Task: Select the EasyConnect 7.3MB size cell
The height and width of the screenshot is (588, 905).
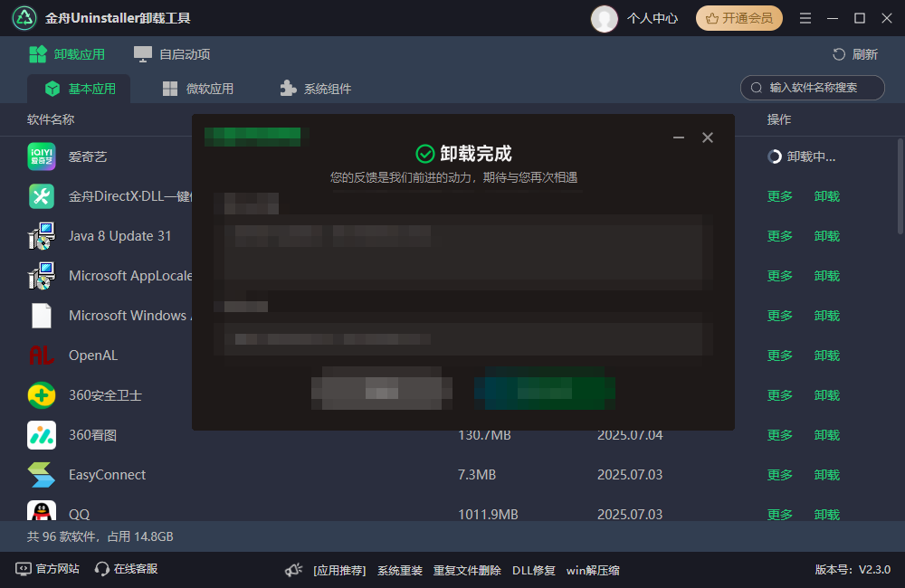Action: [477, 475]
